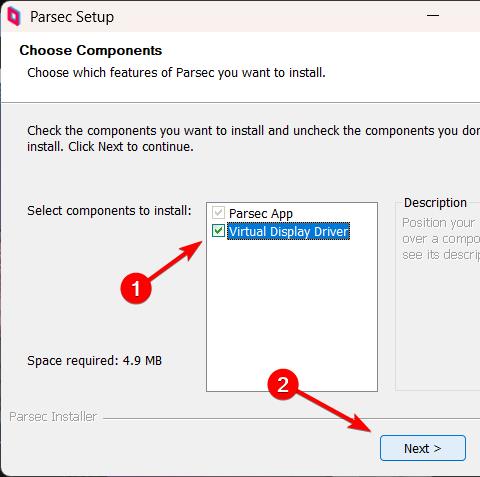480x477 pixels.
Task: Click the 'Check the components' instruction text
Action: pos(253,138)
